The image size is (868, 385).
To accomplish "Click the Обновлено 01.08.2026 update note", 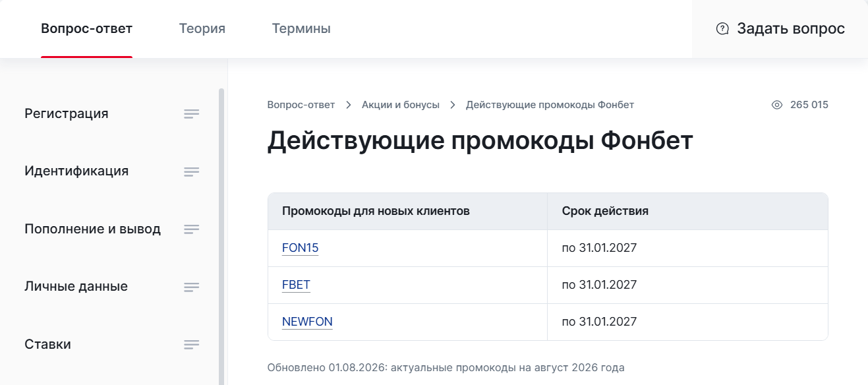I will click(446, 367).
